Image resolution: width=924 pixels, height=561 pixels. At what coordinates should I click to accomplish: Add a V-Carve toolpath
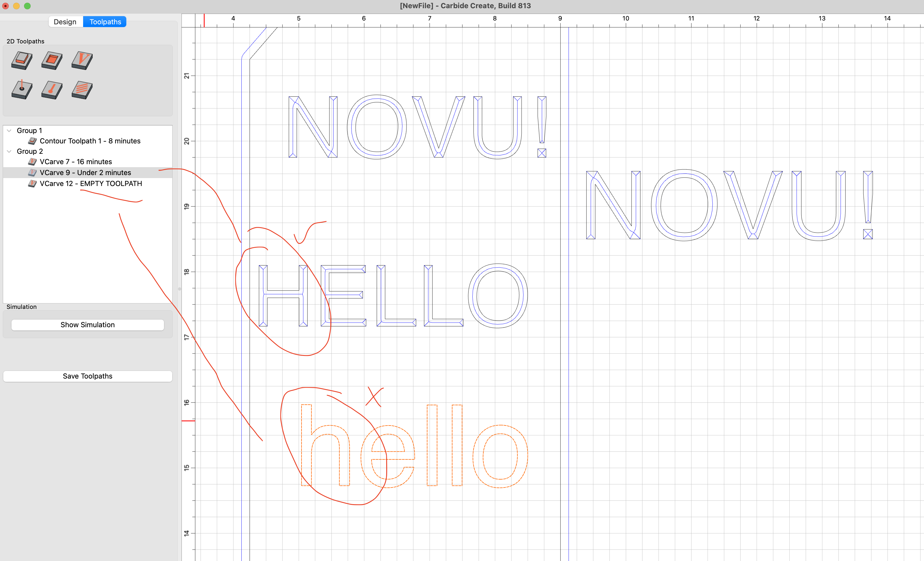[82, 61]
